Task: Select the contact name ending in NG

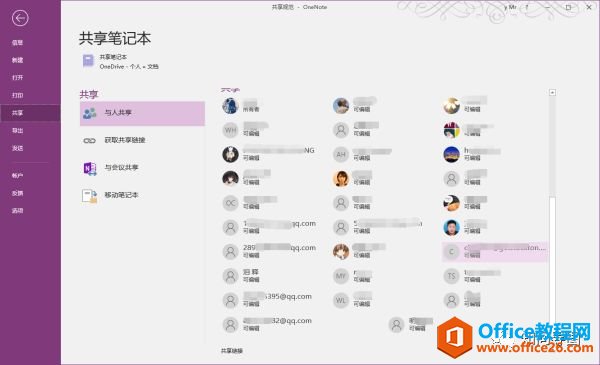Action: tap(279, 150)
